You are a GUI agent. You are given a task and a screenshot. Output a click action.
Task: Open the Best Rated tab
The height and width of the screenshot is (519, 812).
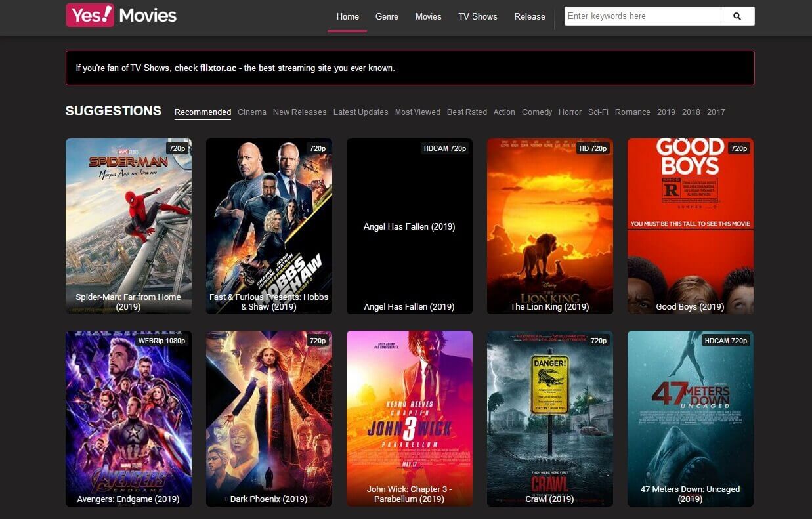467,112
